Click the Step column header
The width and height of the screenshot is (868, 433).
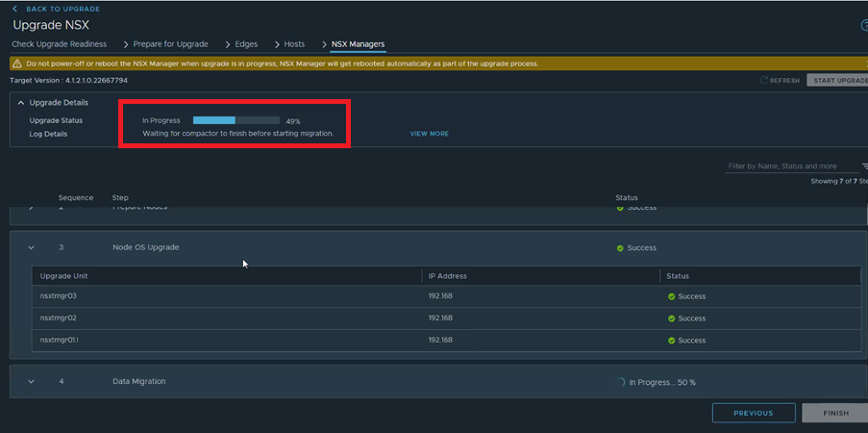pyautogui.click(x=120, y=197)
